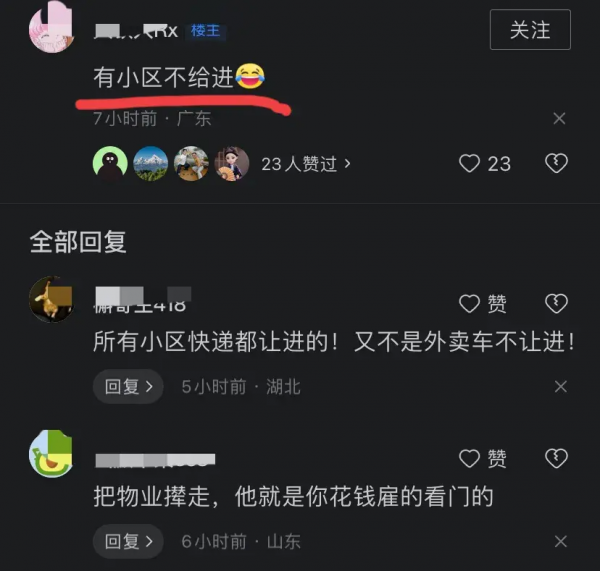Open the two-people photo liker avatar

(191, 163)
